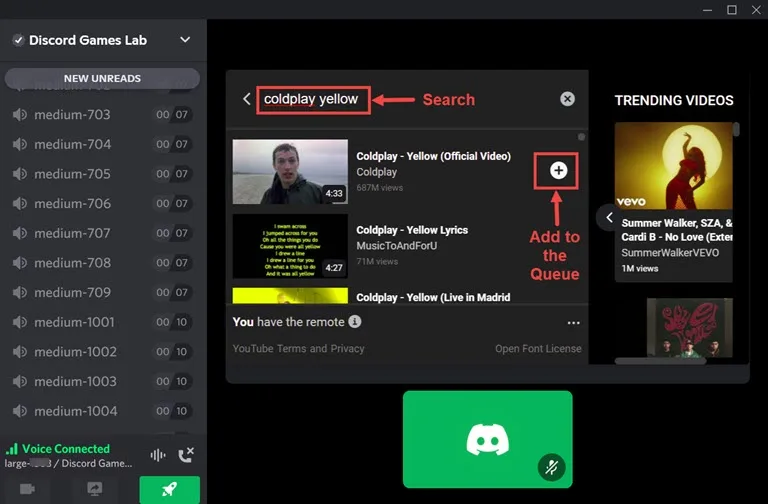Click the speaker icon beside medium-1001
This screenshot has height=504, width=768.
click(20, 322)
